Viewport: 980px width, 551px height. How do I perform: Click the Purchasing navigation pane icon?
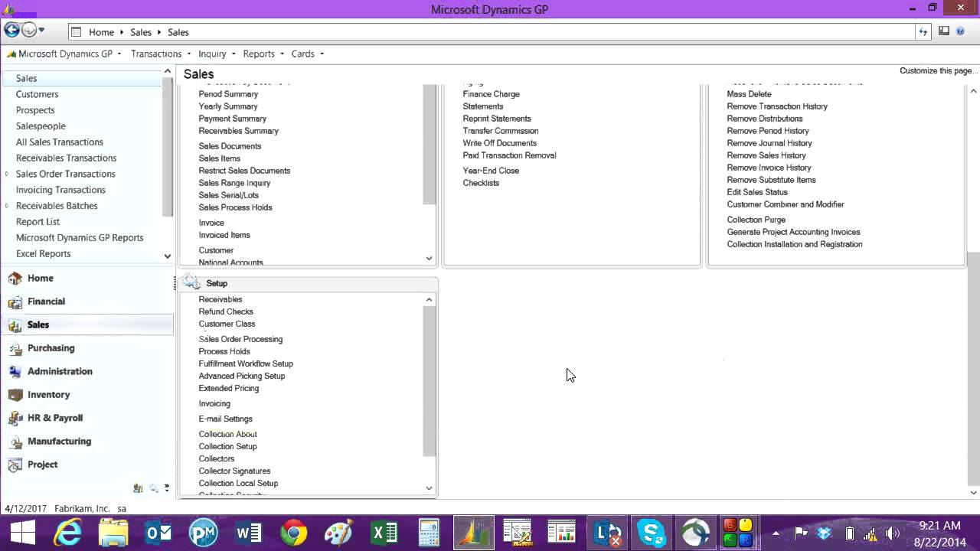click(15, 348)
